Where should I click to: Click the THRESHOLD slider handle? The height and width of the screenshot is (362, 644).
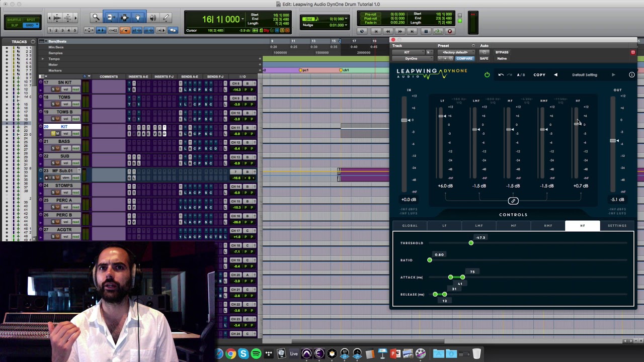(x=471, y=243)
